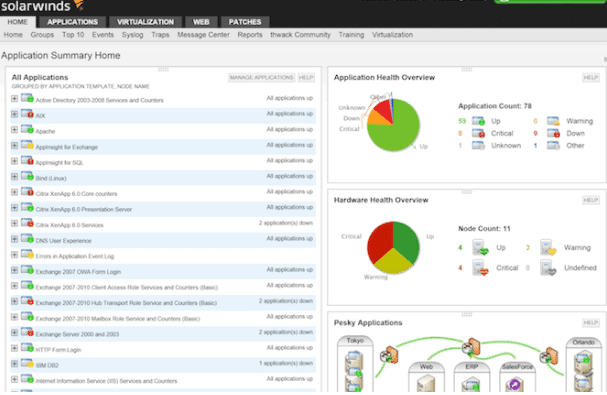This screenshot has height=395, width=607.
Task: Open the Training submenu link
Action: (x=351, y=35)
